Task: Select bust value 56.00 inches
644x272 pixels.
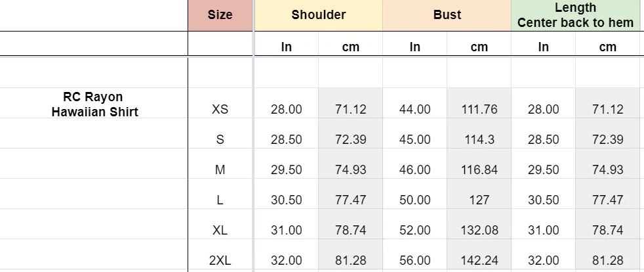Action: click(x=415, y=261)
